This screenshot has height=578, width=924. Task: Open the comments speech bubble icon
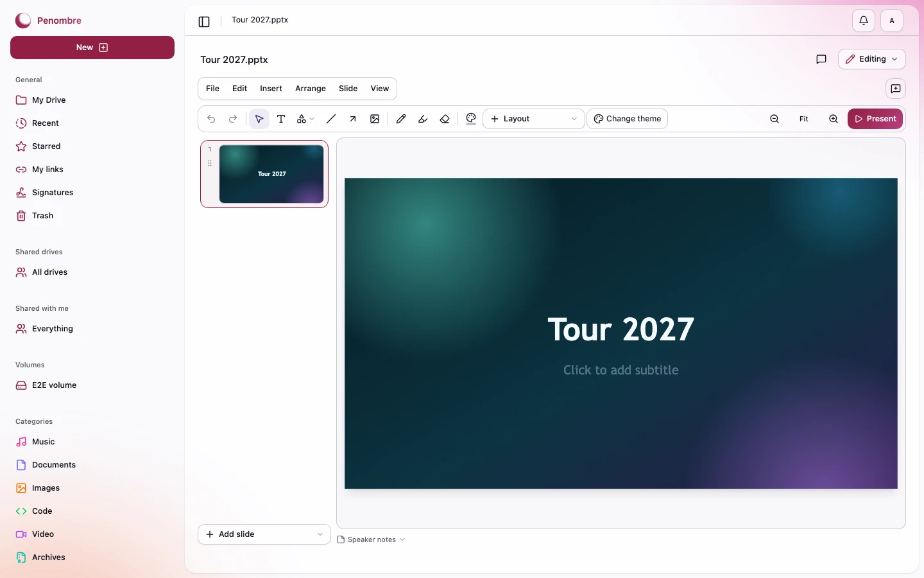pyautogui.click(x=821, y=59)
